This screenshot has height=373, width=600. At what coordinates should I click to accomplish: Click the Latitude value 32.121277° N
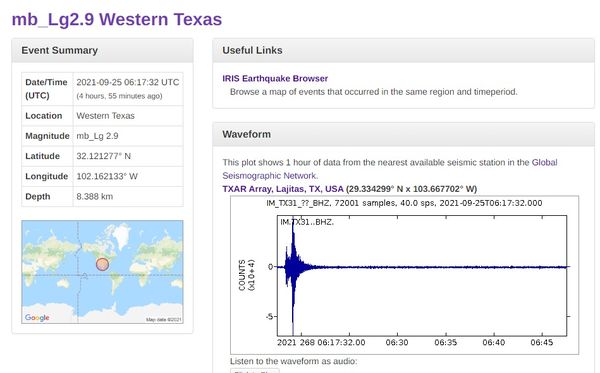click(x=104, y=156)
